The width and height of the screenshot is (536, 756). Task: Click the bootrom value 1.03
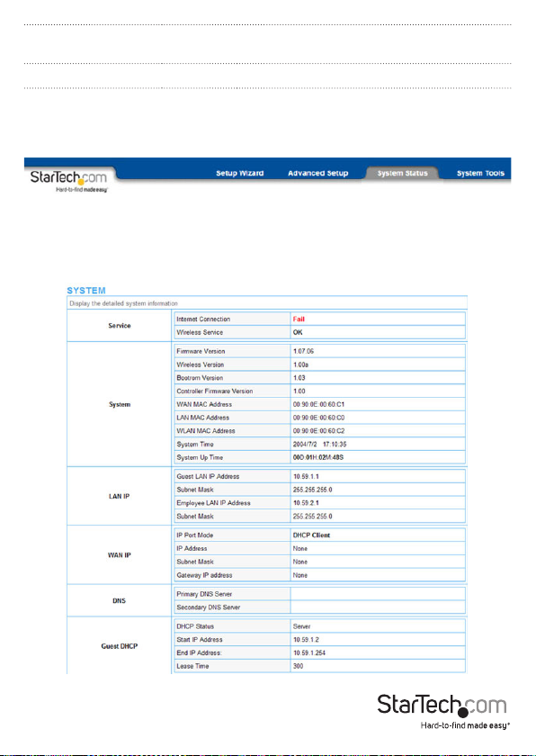(299, 377)
